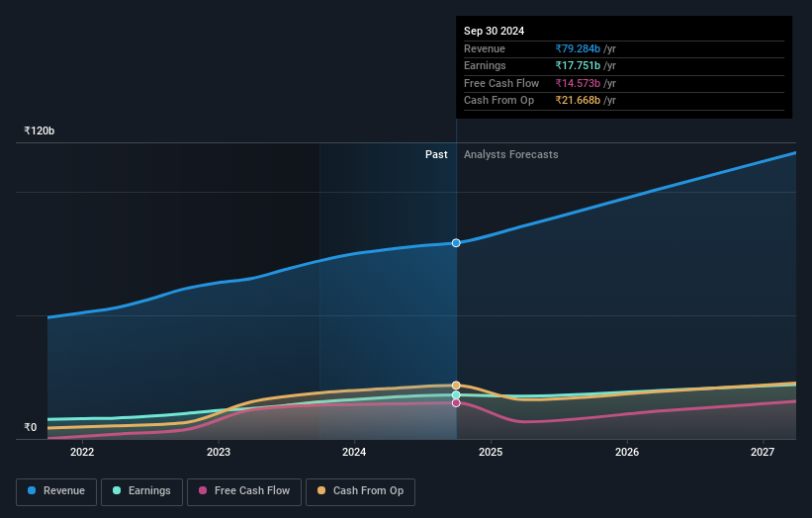Select the 2026 x-axis label
Viewport: 812px width, 518px height.
tap(627, 452)
